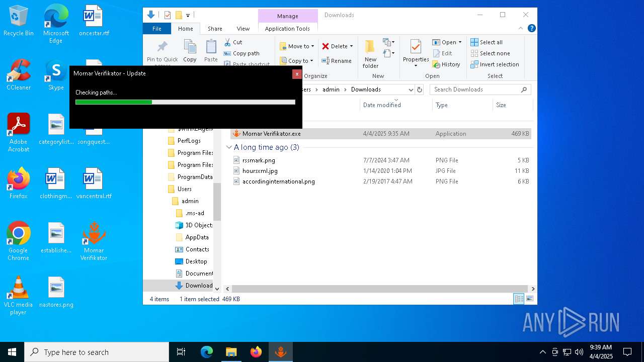Click the Checking paths progress bar
The image size is (644, 362).
coord(185,102)
